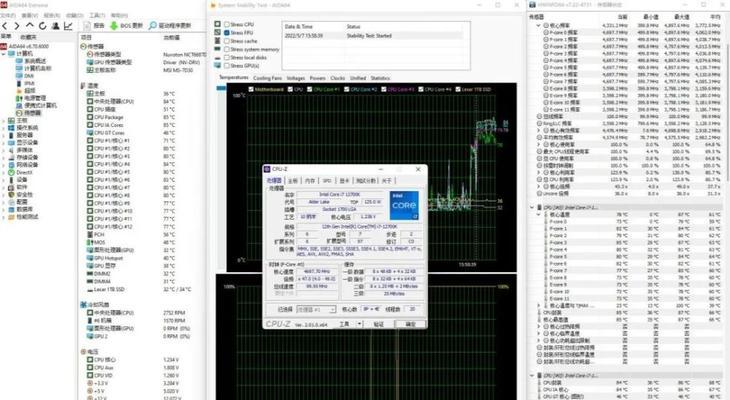Go forward in AIDA64 toolbar
The height and width of the screenshot is (400, 730).
[17, 26]
